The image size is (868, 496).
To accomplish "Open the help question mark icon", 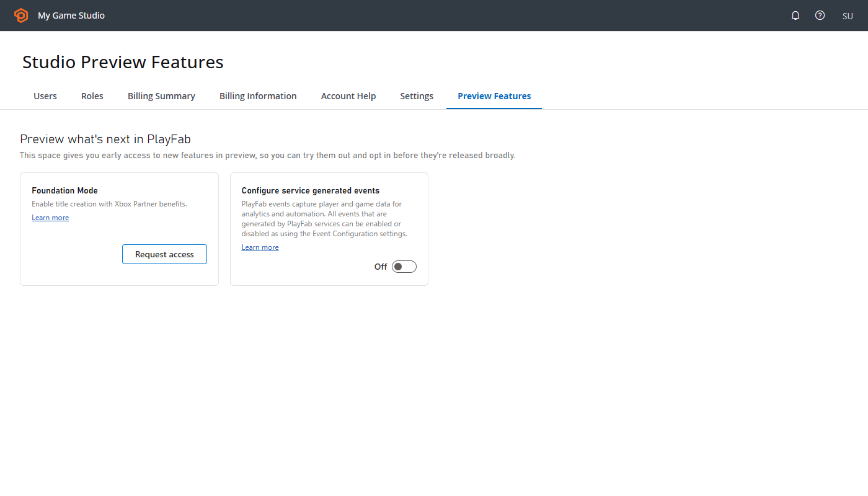I will 820,15.
